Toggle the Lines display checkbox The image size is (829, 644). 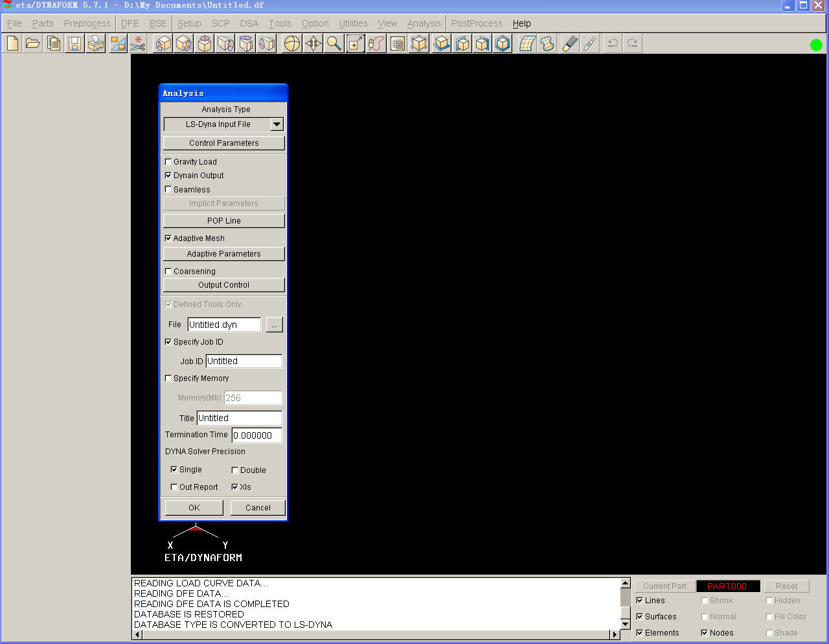[x=640, y=601]
